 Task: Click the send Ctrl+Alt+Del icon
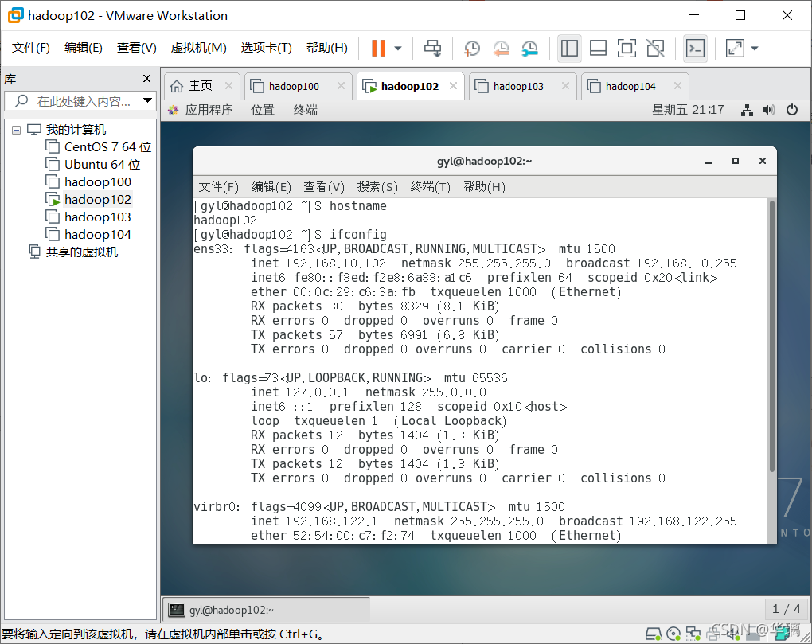[x=432, y=48]
